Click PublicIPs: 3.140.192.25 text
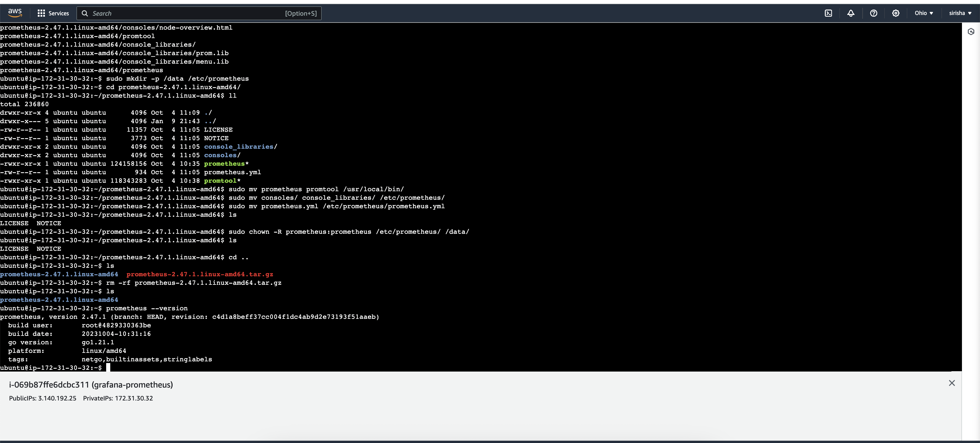Image resolution: width=980 pixels, height=443 pixels. point(43,398)
